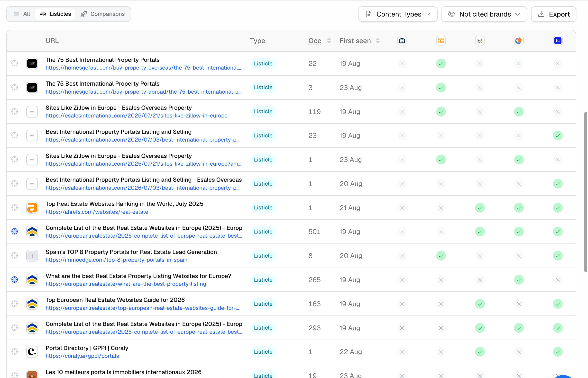The height and width of the screenshot is (378, 588).
Task: Click the green check under 'A Place in the Sun' for the Spain's TOP 8 row
Action: 441,256
